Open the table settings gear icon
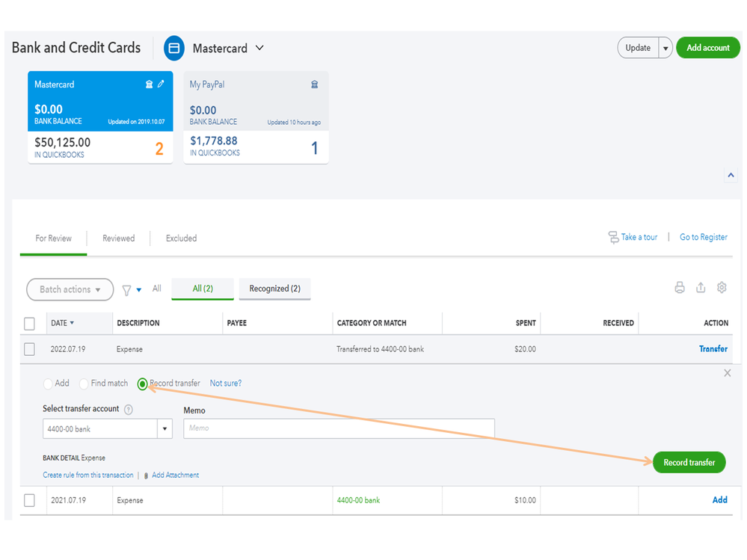The image size is (747, 560). pyautogui.click(x=722, y=288)
